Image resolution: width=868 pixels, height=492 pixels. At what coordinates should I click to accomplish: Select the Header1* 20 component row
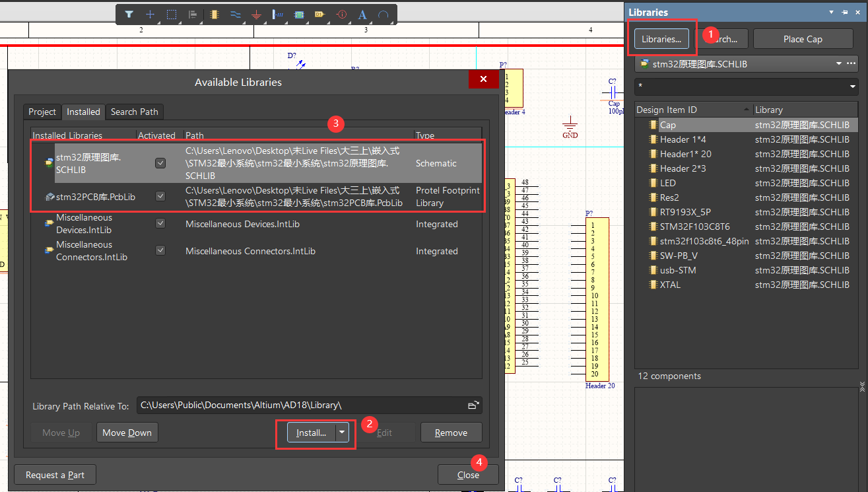(746, 154)
